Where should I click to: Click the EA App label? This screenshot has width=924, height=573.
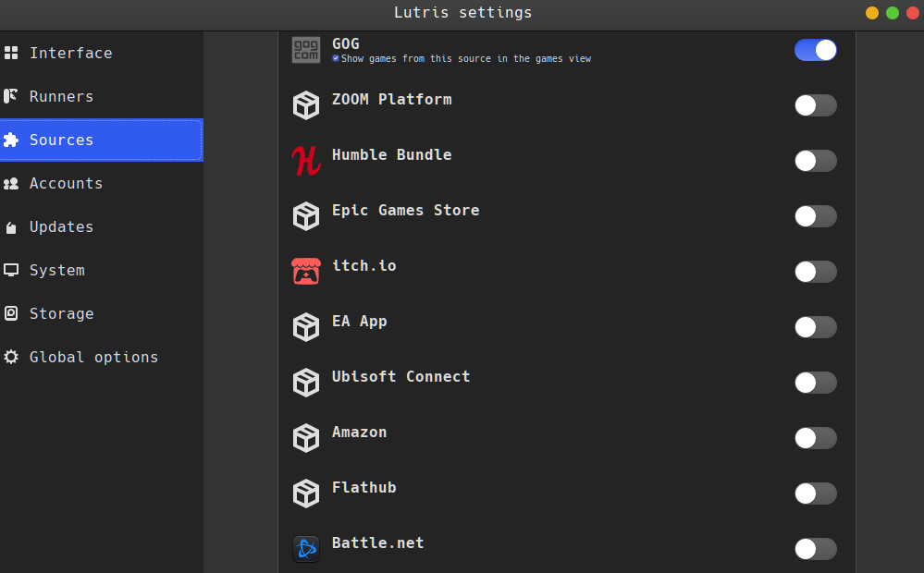coord(360,322)
